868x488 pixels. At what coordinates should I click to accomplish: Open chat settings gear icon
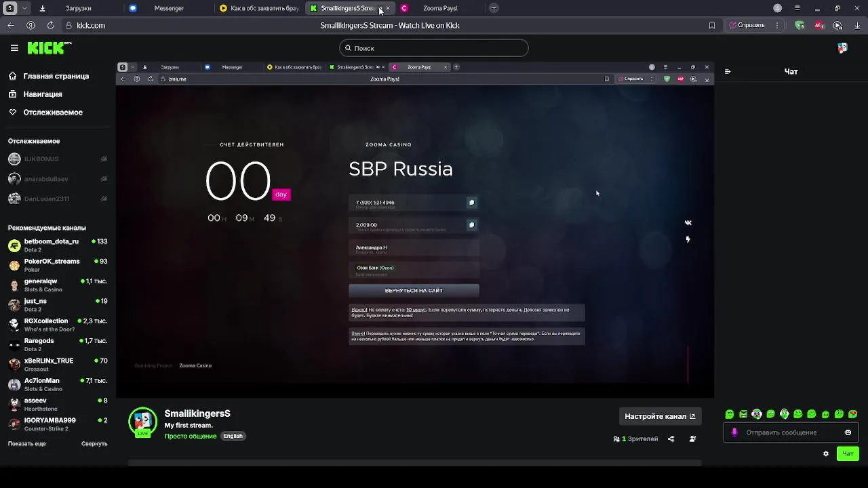point(826,454)
